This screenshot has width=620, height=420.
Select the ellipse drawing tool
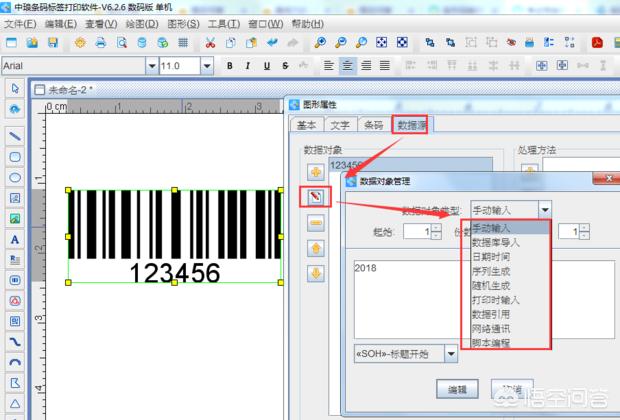pyautogui.click(x=15, y=178)
